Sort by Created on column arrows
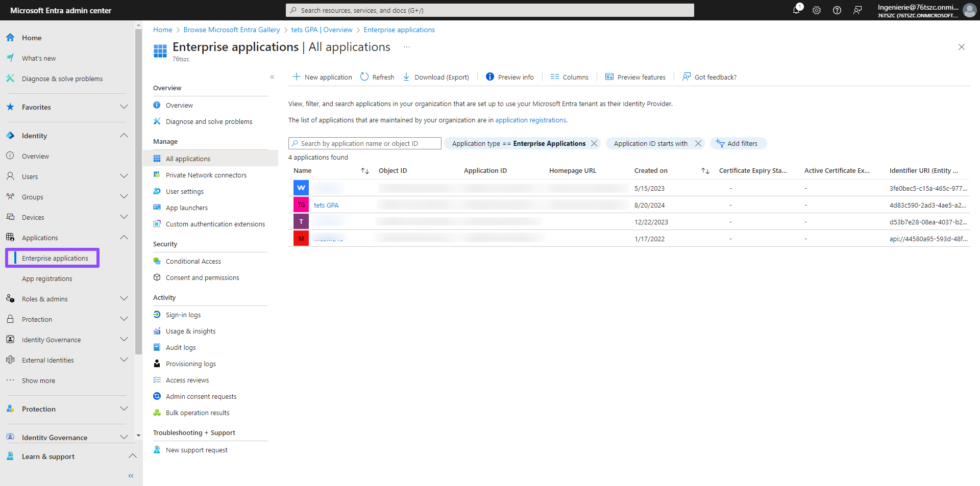This screenshot has height=486, width=980. pyautogui.click(x=705, y=171)
